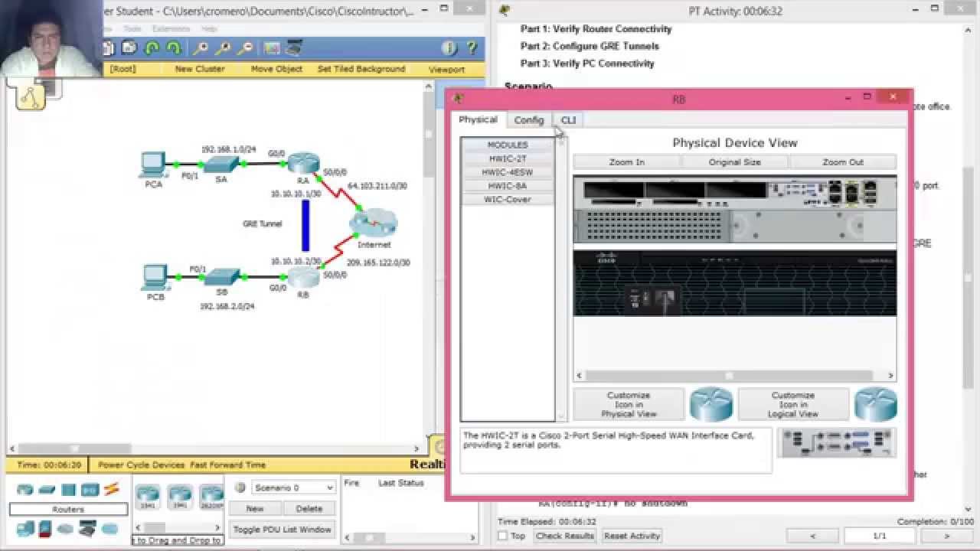
Task: Switch to the Physical tab
Action: point(478,119)
